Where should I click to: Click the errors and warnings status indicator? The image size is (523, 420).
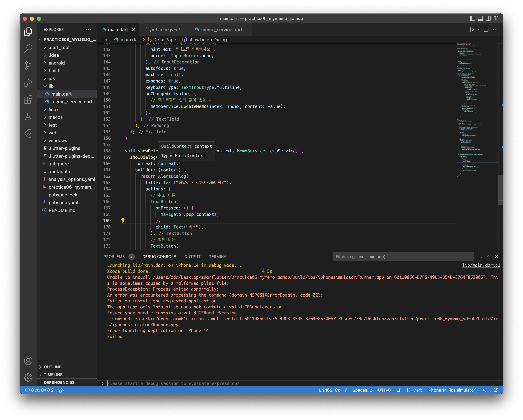pos(39,390)
